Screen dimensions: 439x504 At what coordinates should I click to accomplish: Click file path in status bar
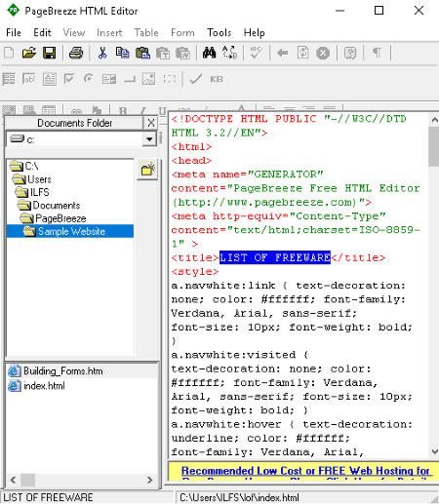239,497
